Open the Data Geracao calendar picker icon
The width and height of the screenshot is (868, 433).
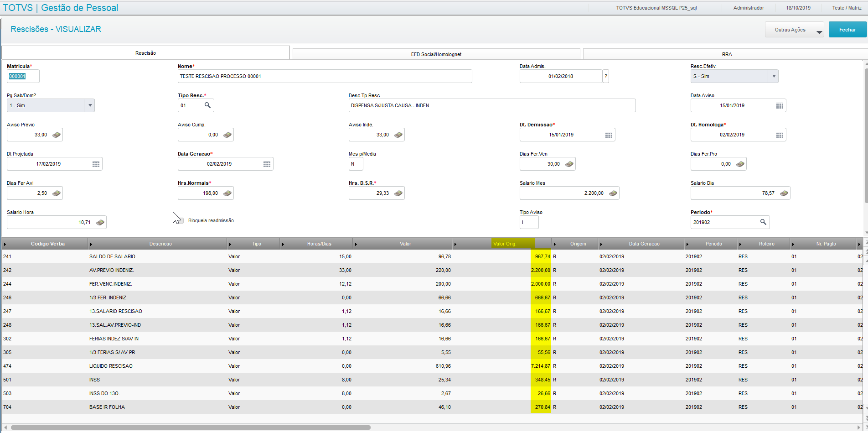[267, 164]
